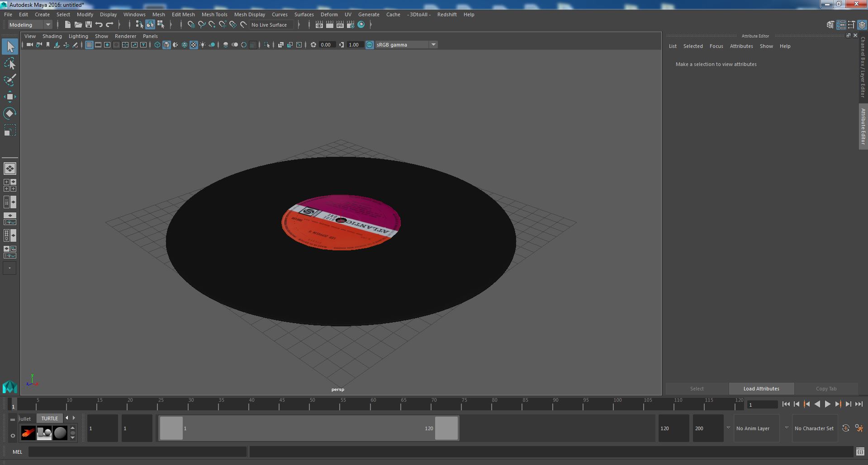Screen dimensions: 868x465
Task: Redo the last action
Action: (x=109, y=25)
